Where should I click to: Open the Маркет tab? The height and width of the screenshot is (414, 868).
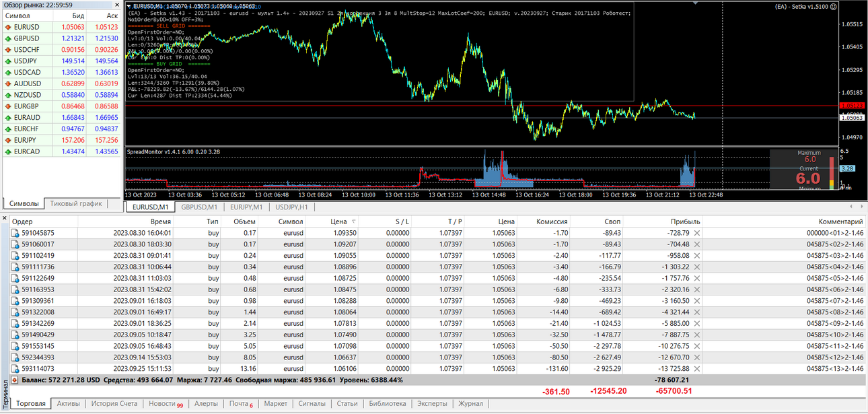pos(276,404)
